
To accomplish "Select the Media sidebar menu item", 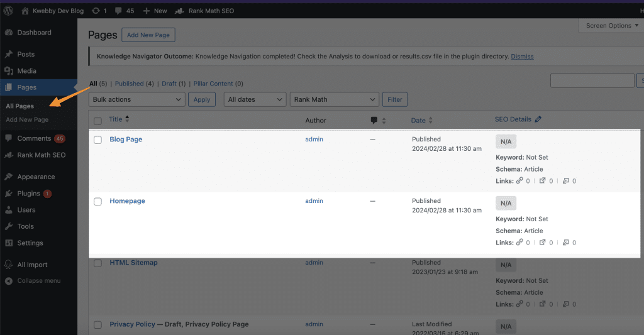I will [27, 71].
